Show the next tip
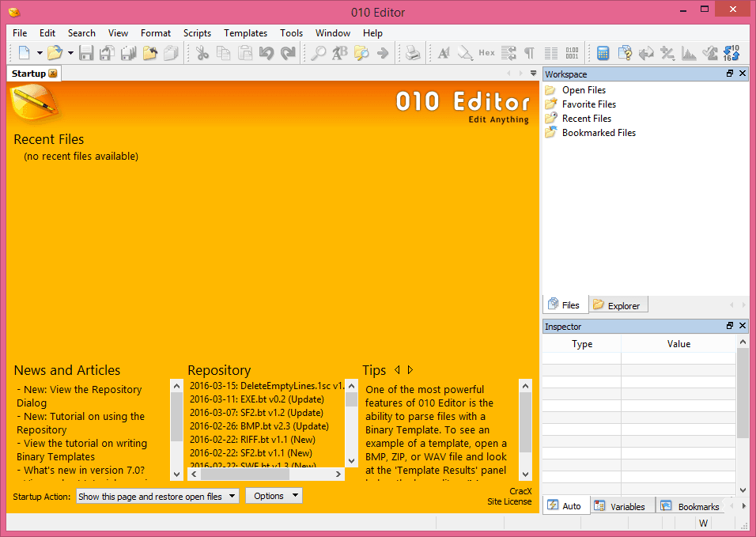 tap(410, 369)
